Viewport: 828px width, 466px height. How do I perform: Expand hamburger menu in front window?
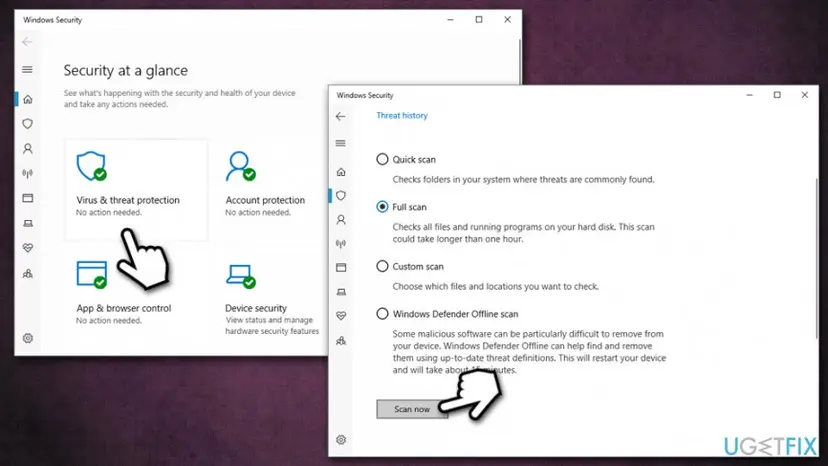coord(341,143)
